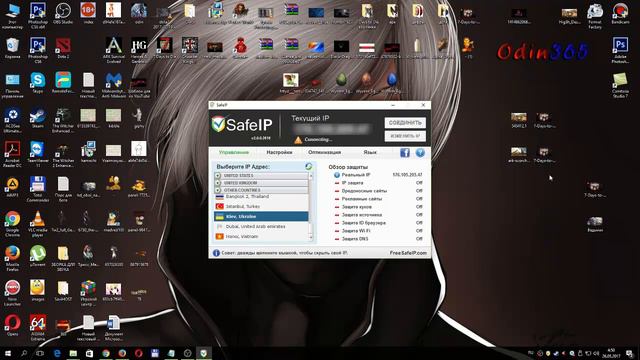Open Bandicam desktop icon
640x360 pixels.
click(x=620, y=13)
